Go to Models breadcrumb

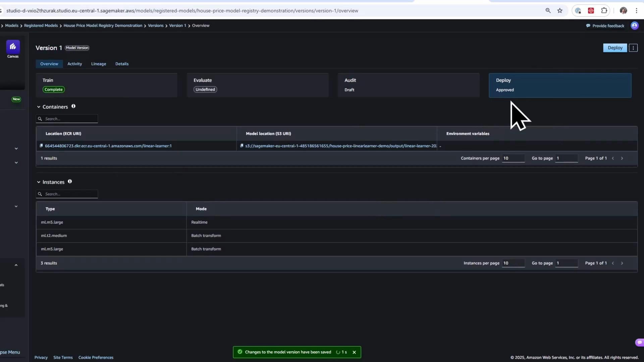click(x=12, y=25)
